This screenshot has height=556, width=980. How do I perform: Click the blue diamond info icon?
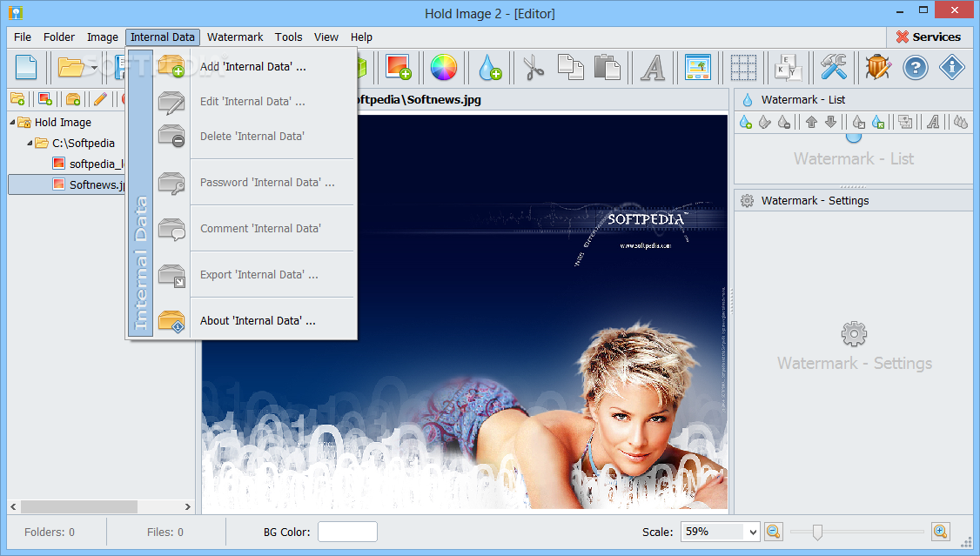[952, 68]
